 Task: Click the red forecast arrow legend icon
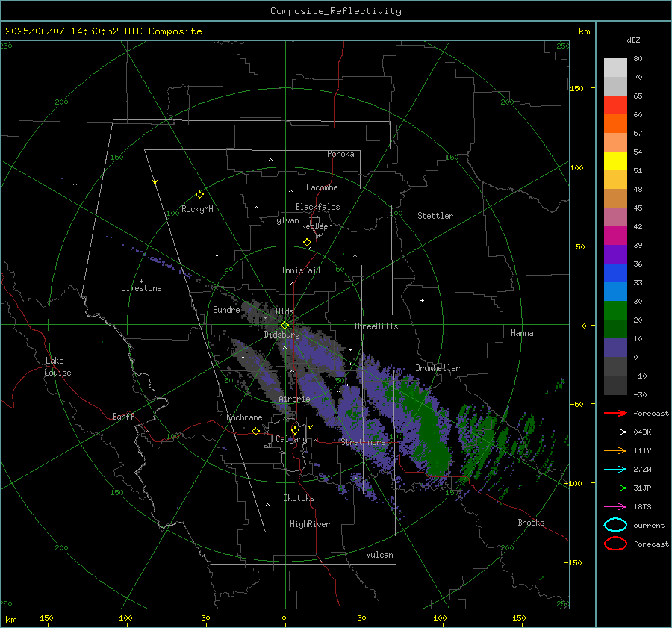tap(615, 413)
